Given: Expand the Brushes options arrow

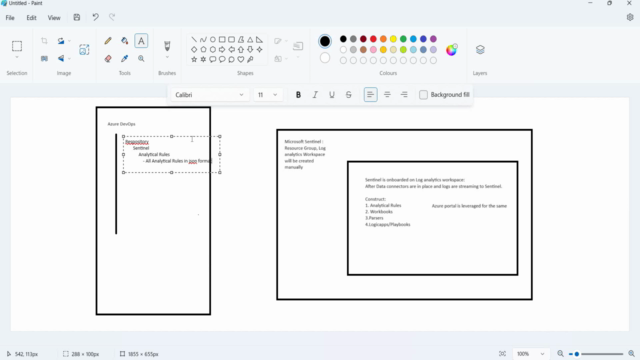Looking at the screenshot, I should point(167,58).
